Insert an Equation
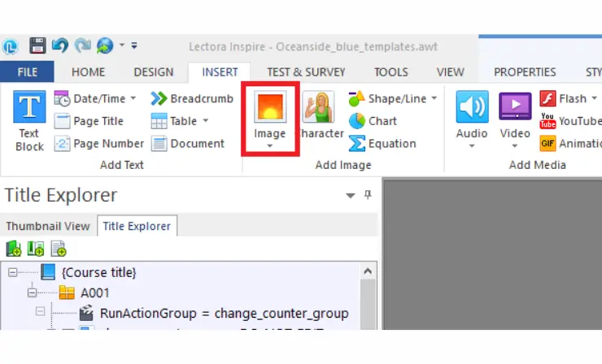The width and height of the screenshot is (602, 364). pyautogui.click(x=382, y=144)
